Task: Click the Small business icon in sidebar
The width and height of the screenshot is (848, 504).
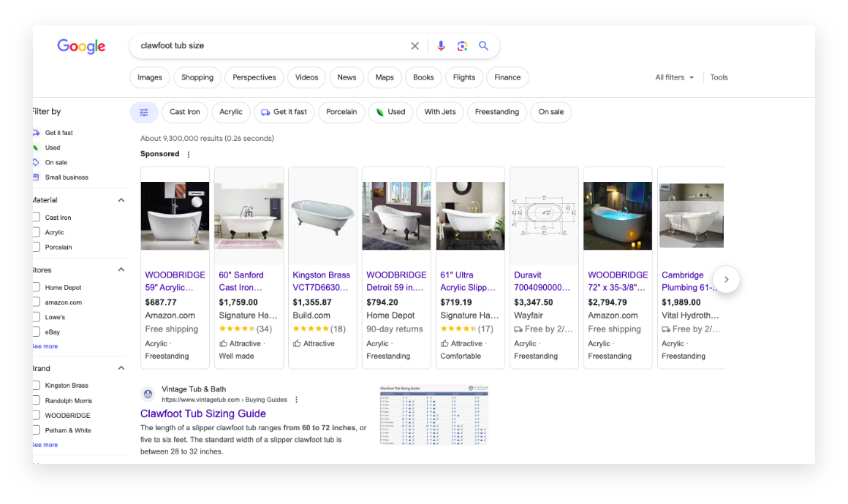Action: [36, 177]
